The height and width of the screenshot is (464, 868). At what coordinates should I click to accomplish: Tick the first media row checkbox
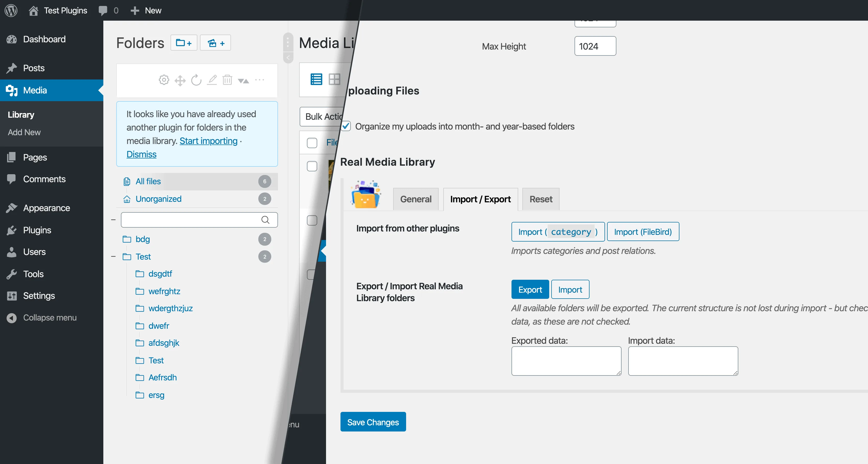[x=312, y=166]
